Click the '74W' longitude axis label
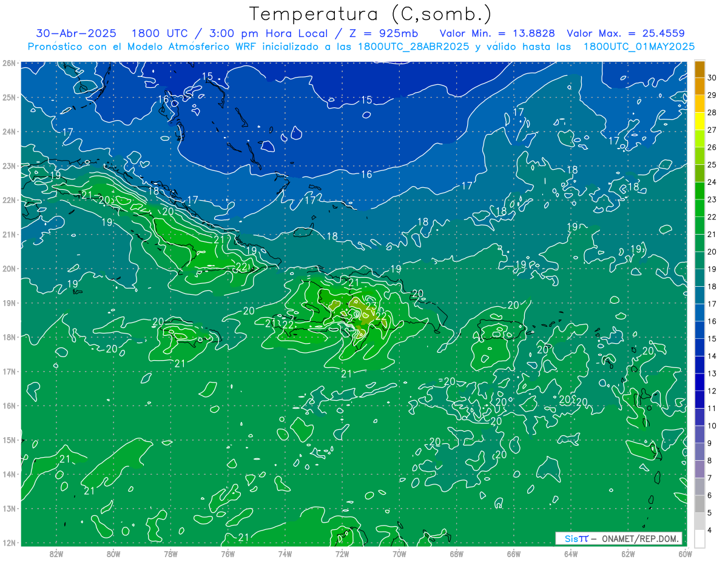Image resolution: width=728 pixels, height=562 pixels. click(x=285, y=554)
